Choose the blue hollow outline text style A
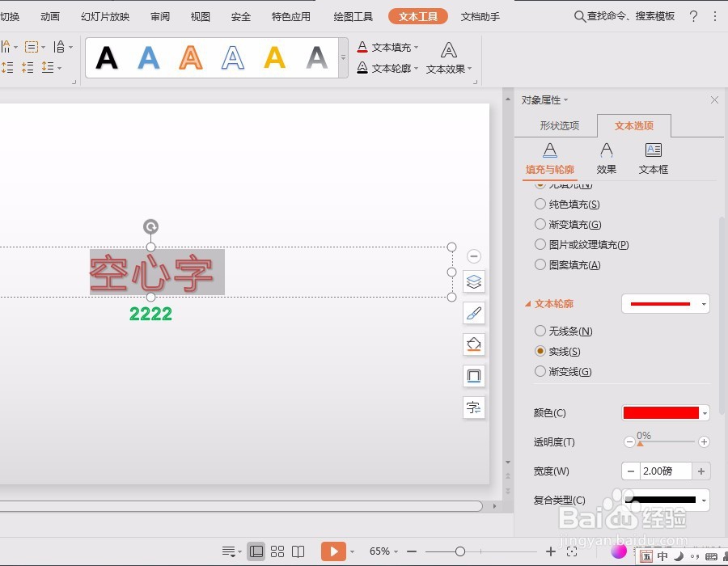 click(233, 58)
